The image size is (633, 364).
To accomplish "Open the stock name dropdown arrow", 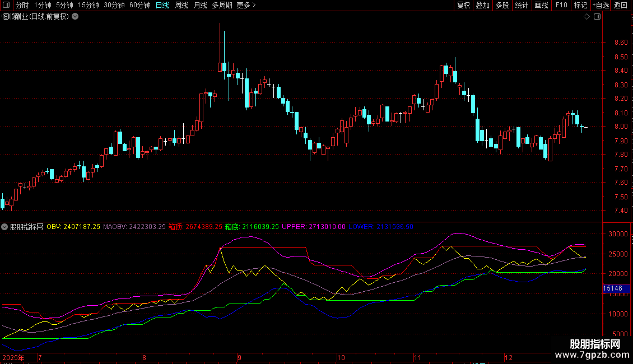I will click(x=75, y=17).
